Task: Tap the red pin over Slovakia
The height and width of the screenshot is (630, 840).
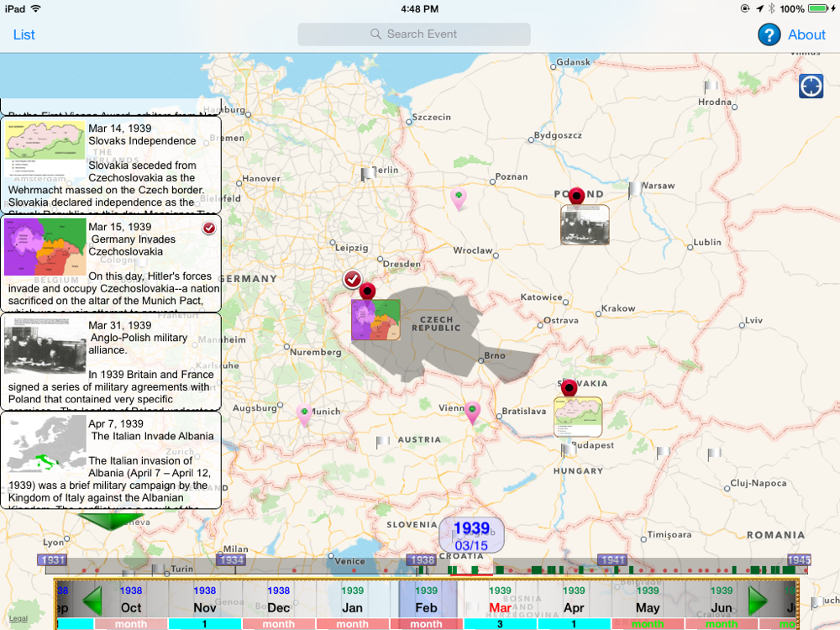Action: click(x=569, y=388)
